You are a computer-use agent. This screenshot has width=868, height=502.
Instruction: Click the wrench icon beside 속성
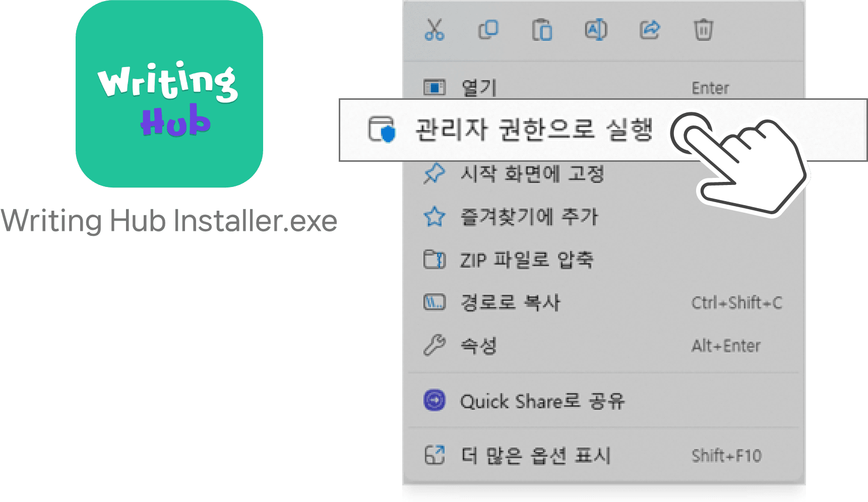point(435,345)
